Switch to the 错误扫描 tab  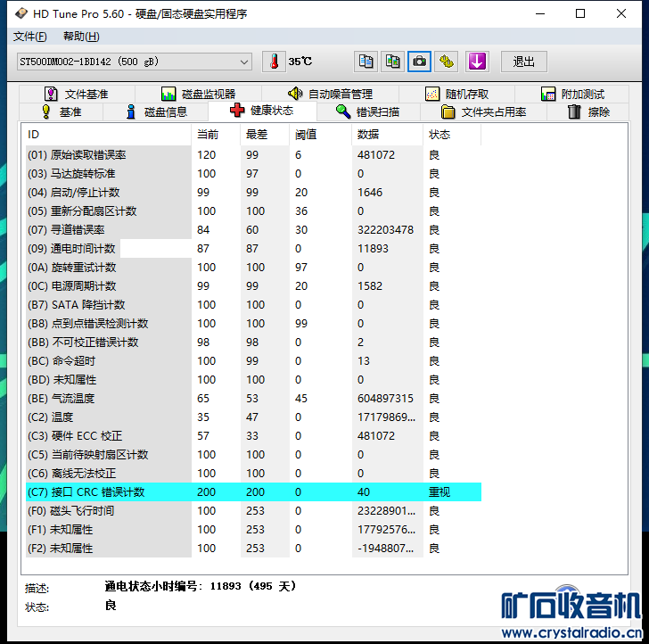tap(367, 111)
